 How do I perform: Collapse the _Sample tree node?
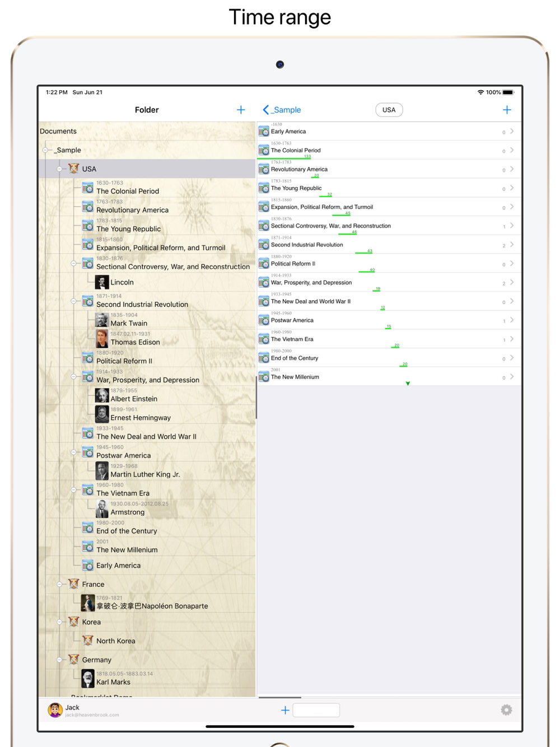click(x=45, y=150)
